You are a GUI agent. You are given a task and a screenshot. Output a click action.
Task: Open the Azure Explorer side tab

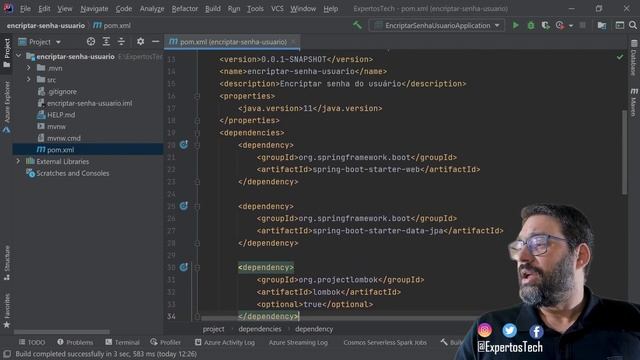pyautogui.click(x=7, y=107)
